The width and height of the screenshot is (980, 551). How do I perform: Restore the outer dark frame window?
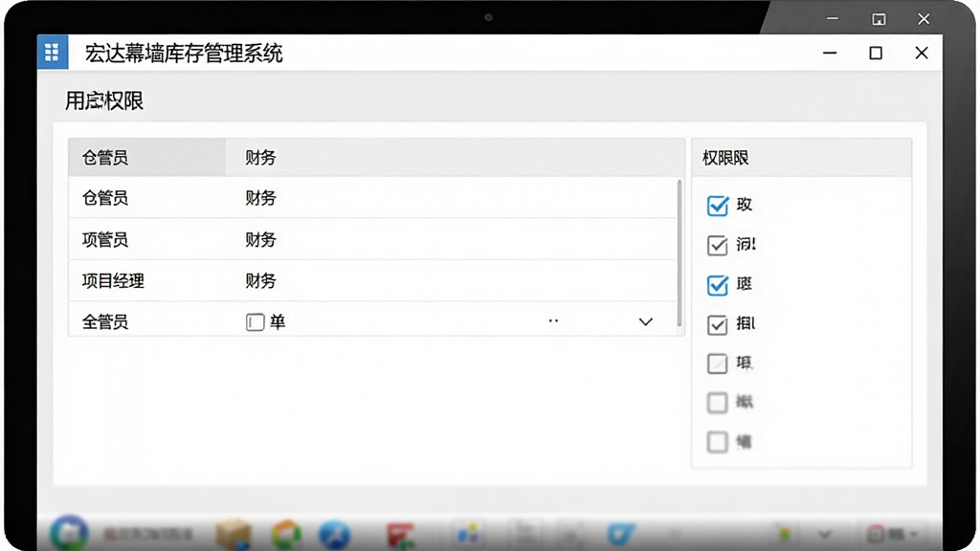point(879,19)
